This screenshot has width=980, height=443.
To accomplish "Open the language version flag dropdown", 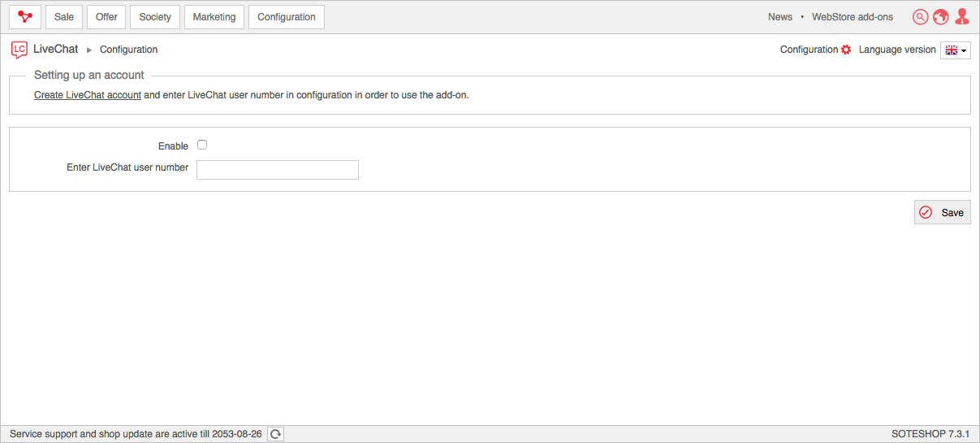I will pos(956,50).
